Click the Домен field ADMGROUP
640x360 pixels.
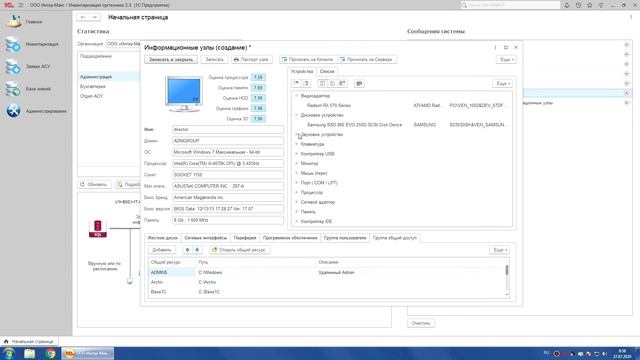tap(228, 141)
